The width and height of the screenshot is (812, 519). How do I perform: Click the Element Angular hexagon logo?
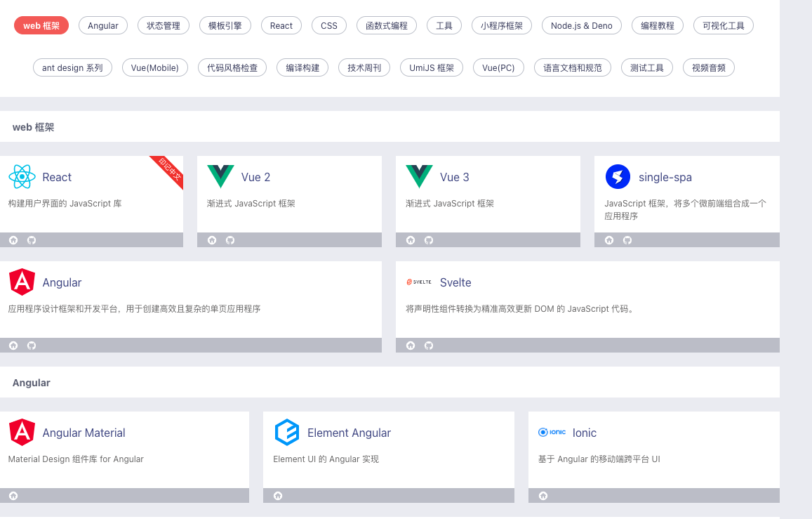pos(287,433)
